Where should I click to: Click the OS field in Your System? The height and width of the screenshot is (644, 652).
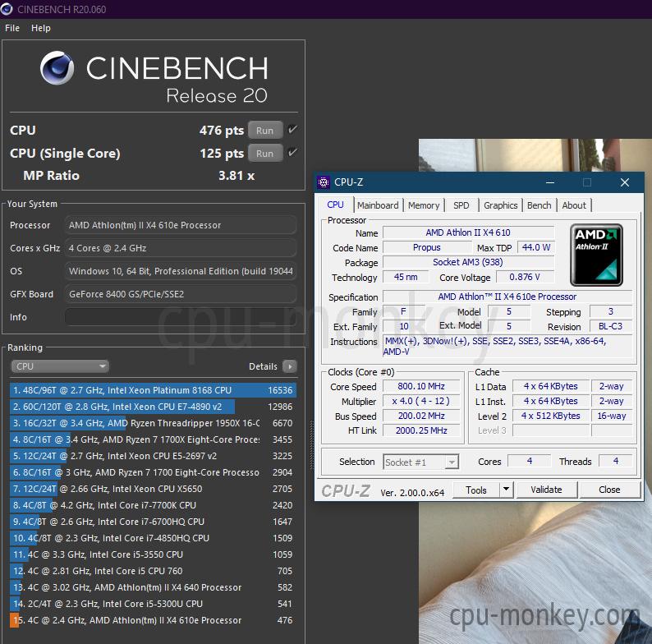tap(181, 271)
